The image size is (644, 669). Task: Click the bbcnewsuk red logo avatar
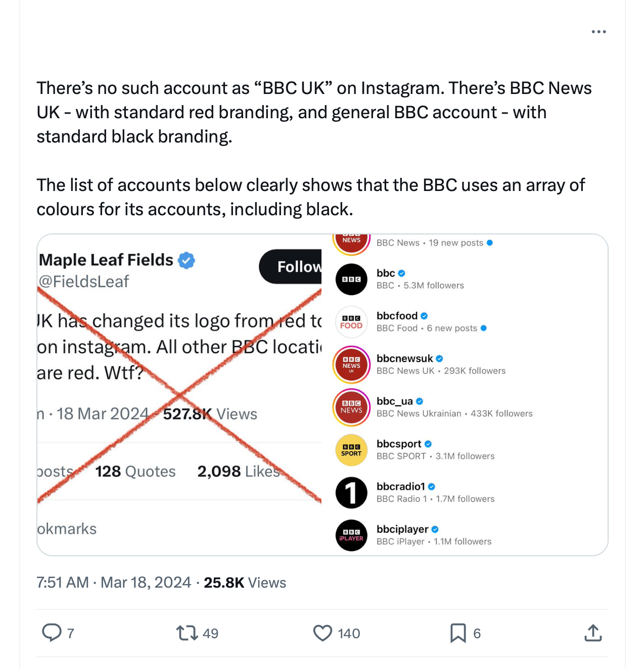[x=351, y=364]
